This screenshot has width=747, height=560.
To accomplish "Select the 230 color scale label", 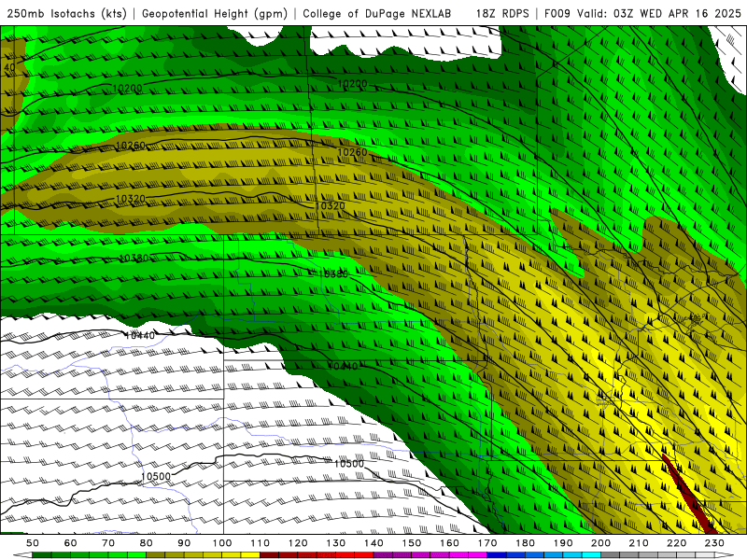I will pos(714,543).
